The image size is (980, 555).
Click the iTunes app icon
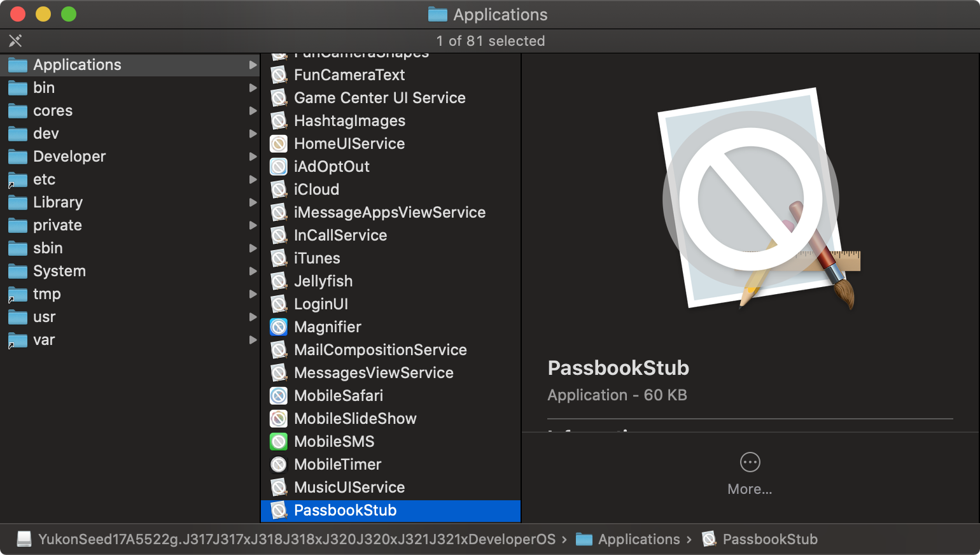point(279,258)
